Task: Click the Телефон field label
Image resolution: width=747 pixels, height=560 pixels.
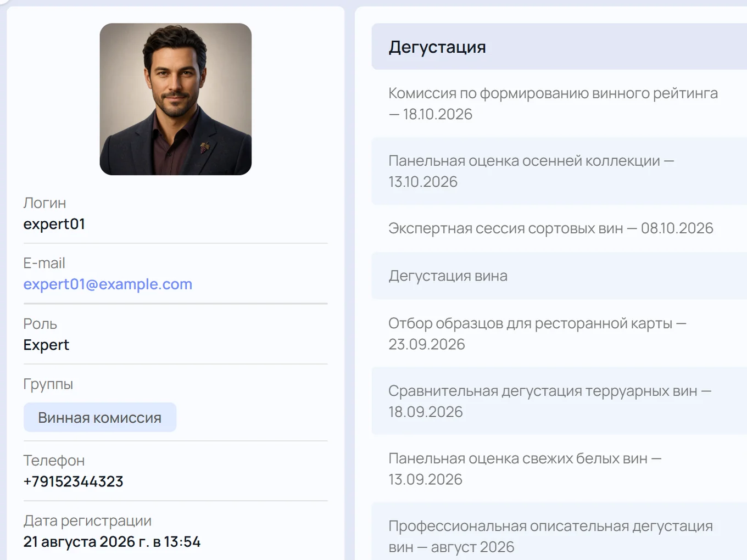Action: (x=54, y=461)
